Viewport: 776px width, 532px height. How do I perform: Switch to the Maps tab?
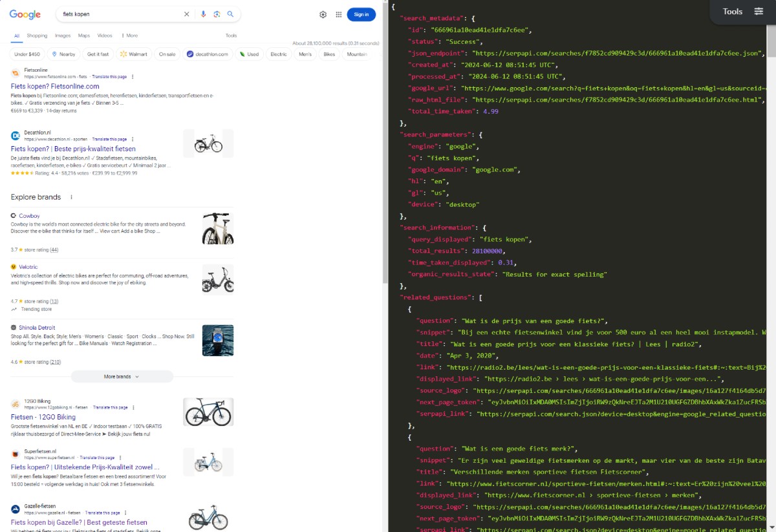(x=84, y=36)
